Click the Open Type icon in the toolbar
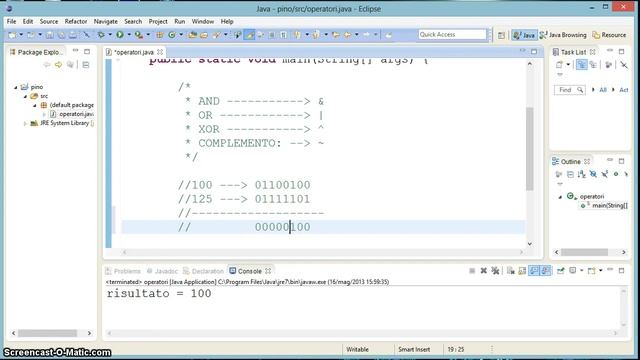Screen dimensions: 640x360 click(x=192, y=35)
